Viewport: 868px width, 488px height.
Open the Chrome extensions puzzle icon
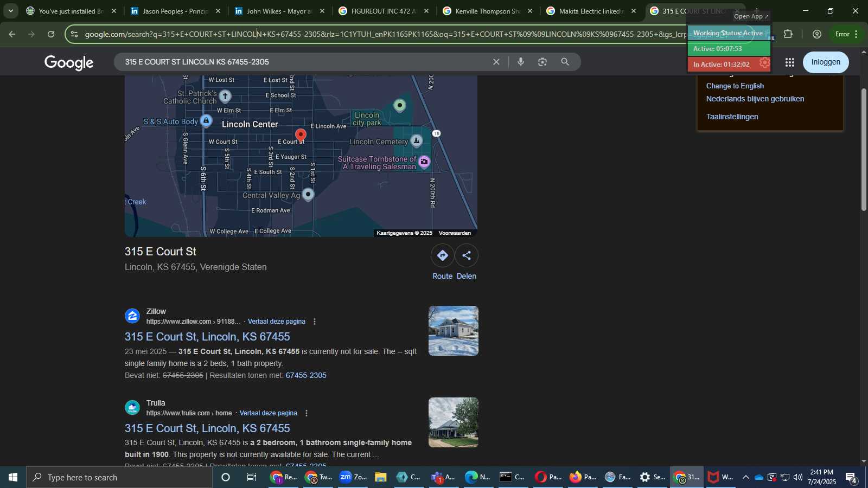(x=788, y=34)
